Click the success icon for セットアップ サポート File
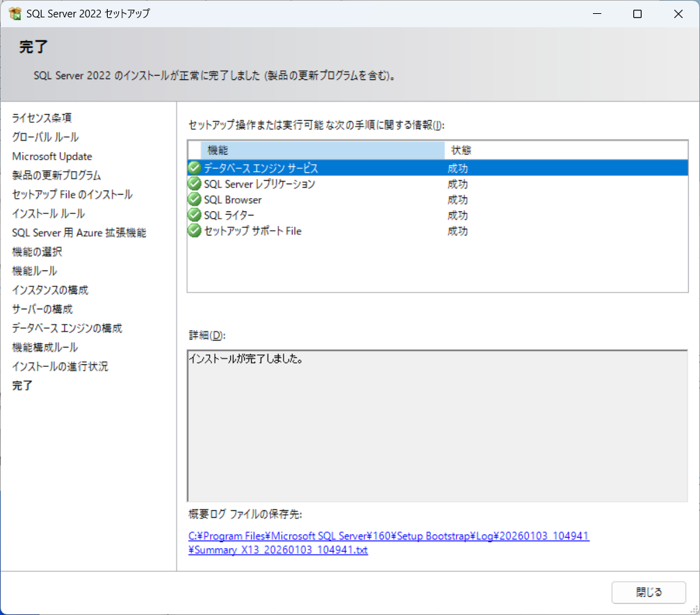Image resolution: width=700 pixels, height=615 pixels. 195,231
